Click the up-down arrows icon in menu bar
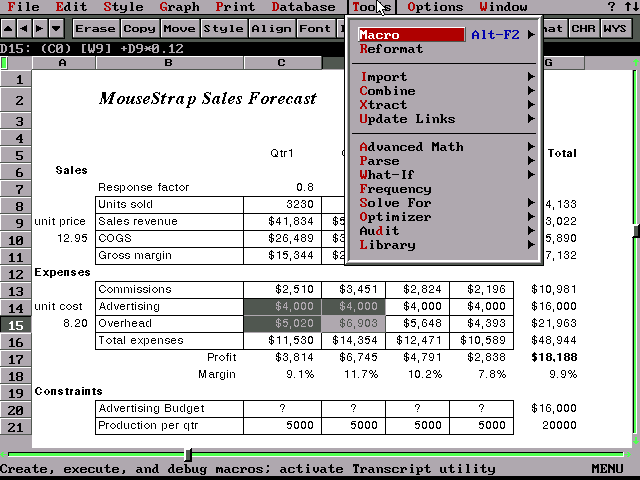The image size is (640, 480). 629,7
